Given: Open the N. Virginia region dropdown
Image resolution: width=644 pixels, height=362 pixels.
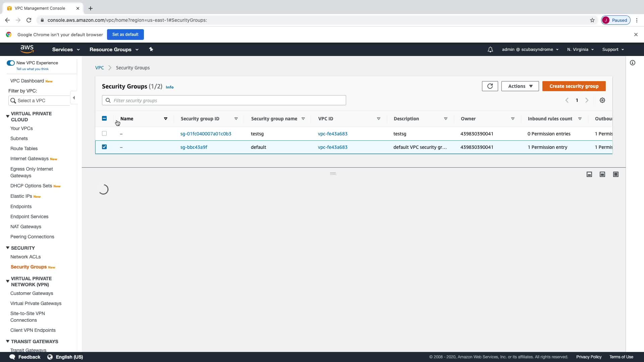Looking at the screenshot, I should 580,50.
